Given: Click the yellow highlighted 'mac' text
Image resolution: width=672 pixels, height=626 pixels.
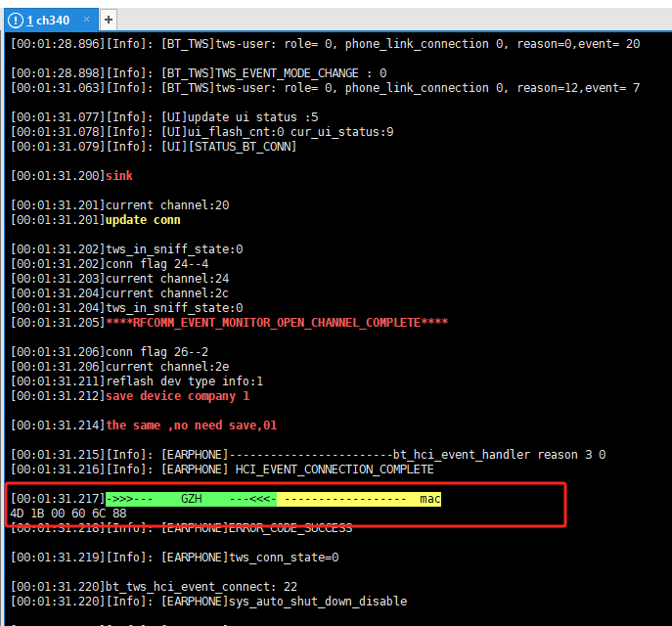Looking at the screenshot, I should (x=429, y=499).
